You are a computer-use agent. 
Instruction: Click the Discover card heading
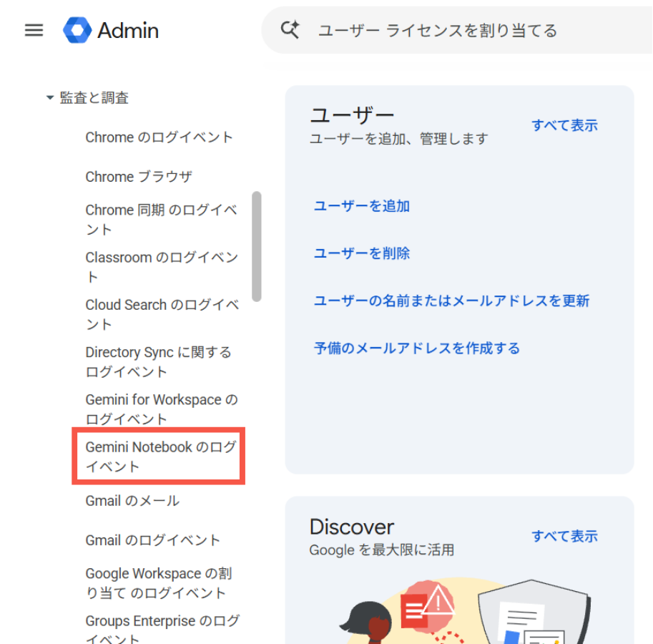pyautogui.click(x=351, y=527)
